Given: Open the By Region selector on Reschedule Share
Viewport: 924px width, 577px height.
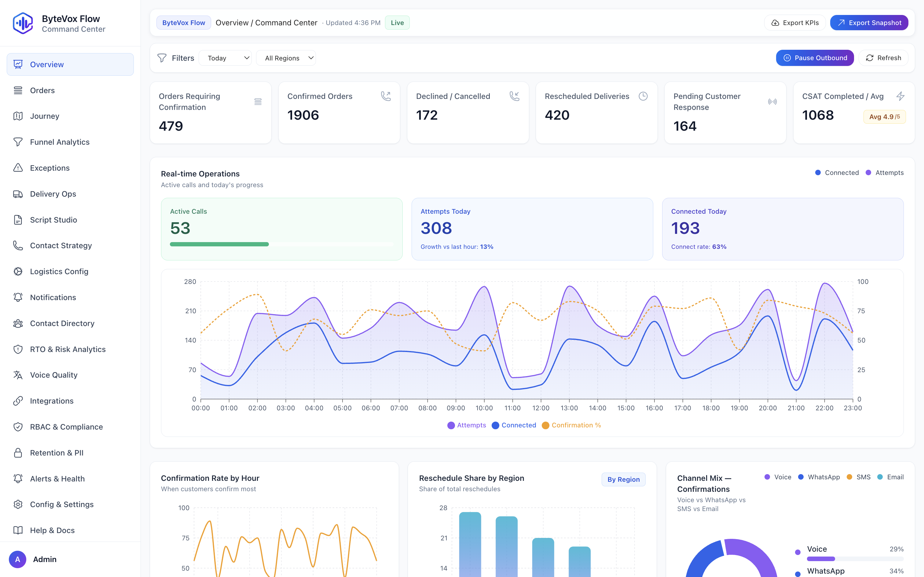Looking at the screenshot, I should tap(623, 479).
